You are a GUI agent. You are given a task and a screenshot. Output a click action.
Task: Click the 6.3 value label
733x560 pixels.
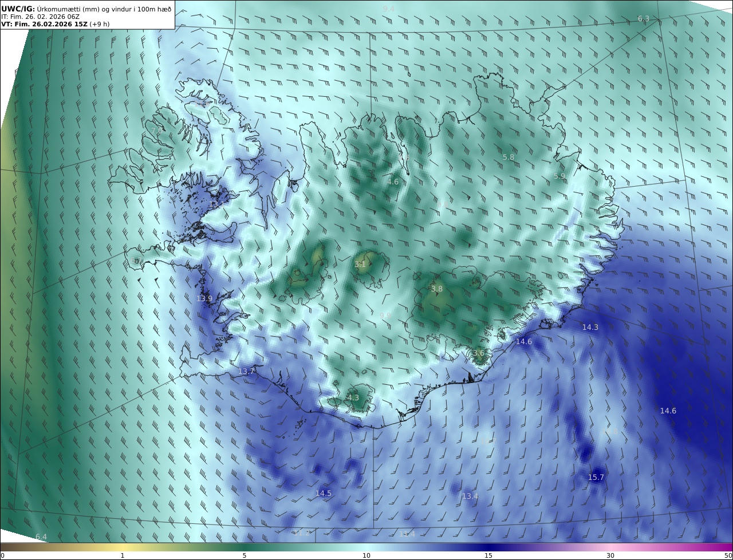(644, 19)
